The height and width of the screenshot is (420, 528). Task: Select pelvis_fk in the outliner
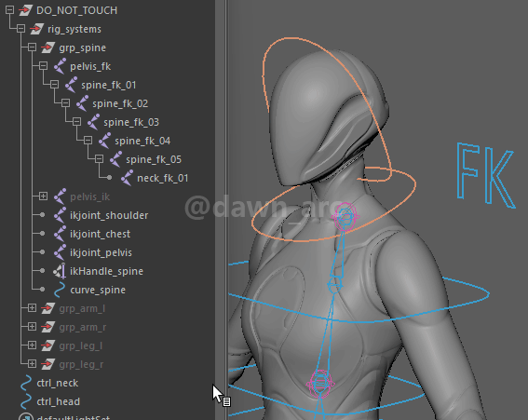[90, 66]
